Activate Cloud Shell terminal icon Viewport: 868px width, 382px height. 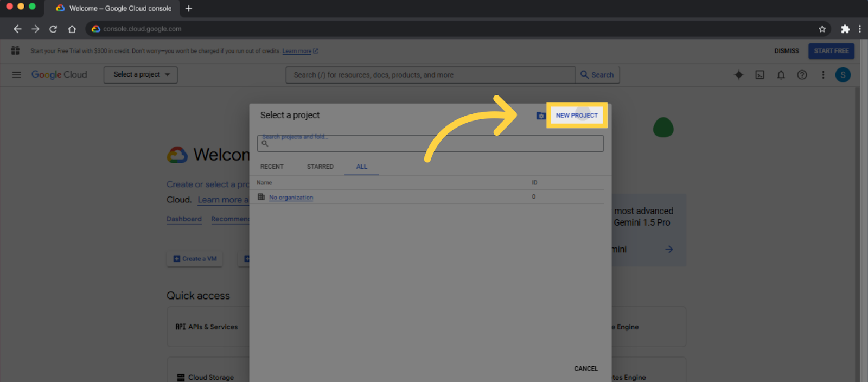click(x=759, y=75)
